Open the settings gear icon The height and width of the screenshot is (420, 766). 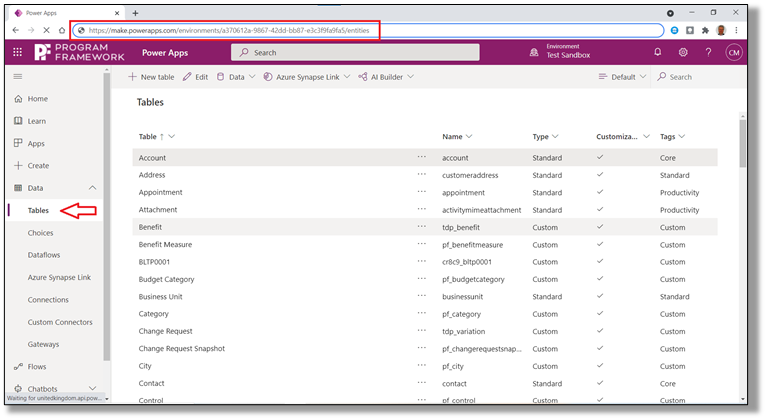tap(683, 52)
